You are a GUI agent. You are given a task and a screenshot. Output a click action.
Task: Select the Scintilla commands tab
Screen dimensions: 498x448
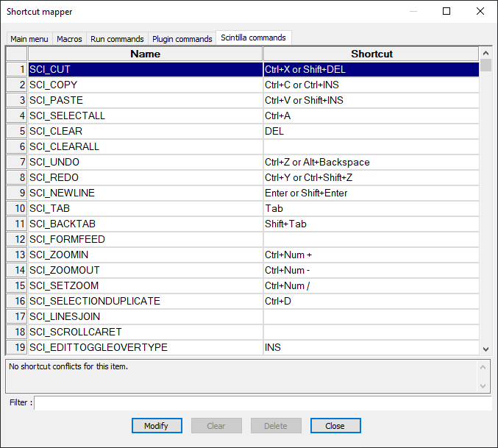(x=254, y=38)
